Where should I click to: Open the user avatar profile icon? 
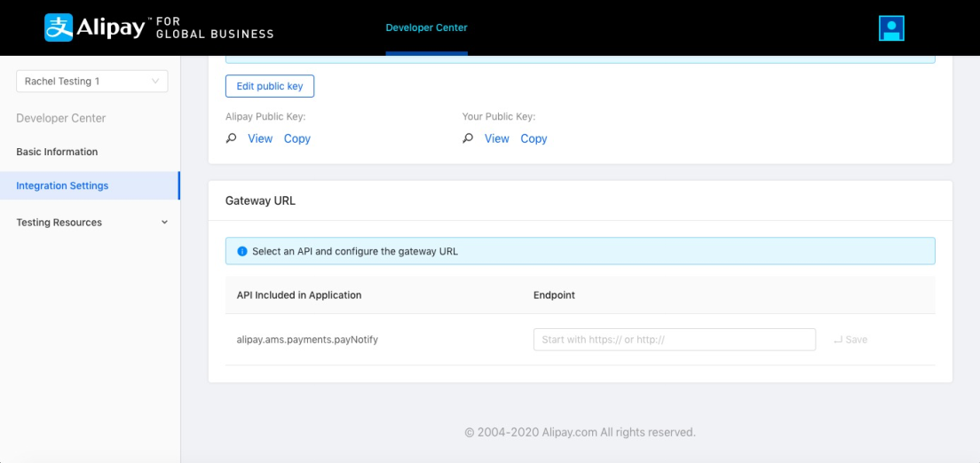click(x=891, y=28)
